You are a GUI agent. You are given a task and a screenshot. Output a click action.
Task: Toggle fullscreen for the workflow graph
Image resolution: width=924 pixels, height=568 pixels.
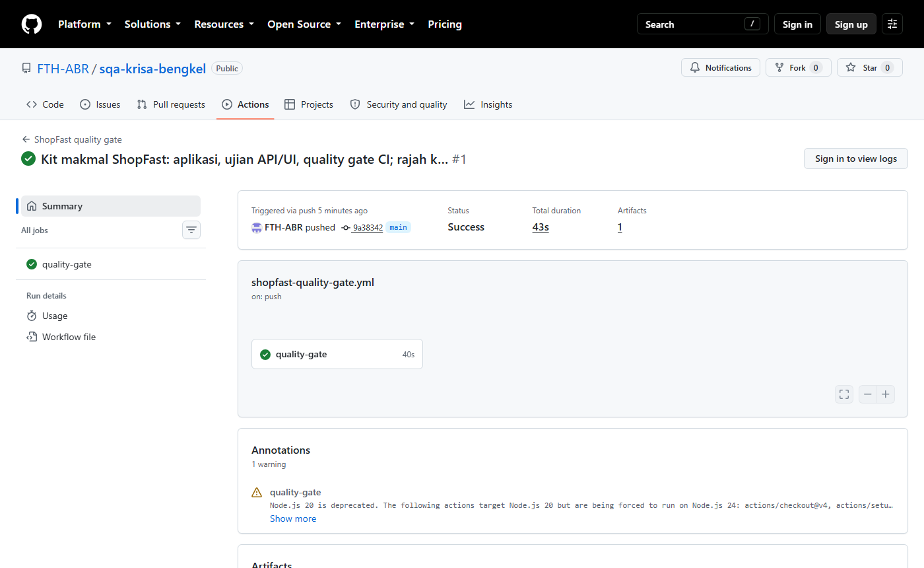pos(844,394)
